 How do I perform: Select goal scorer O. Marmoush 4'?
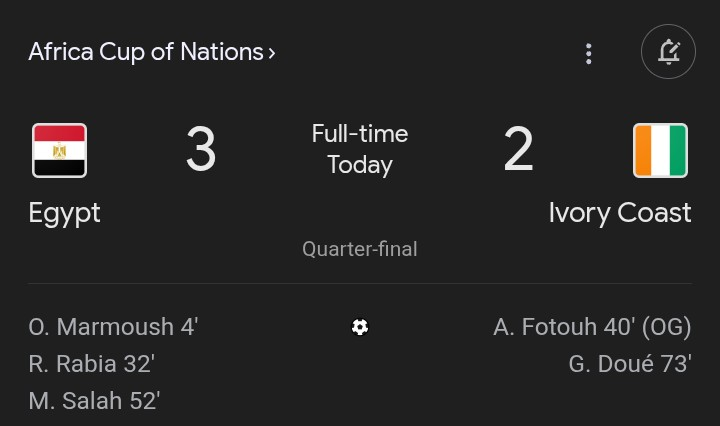[x=113, y=327]
